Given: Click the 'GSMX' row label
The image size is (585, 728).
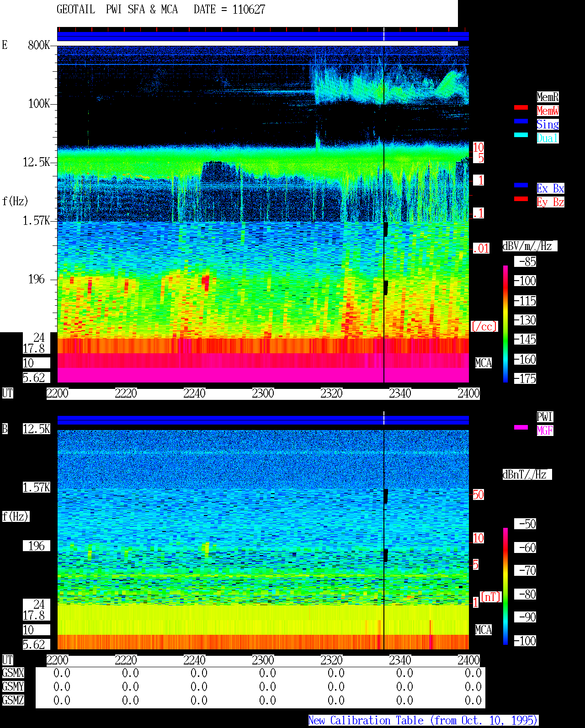Looking at the screenshot, I should 13,673.
